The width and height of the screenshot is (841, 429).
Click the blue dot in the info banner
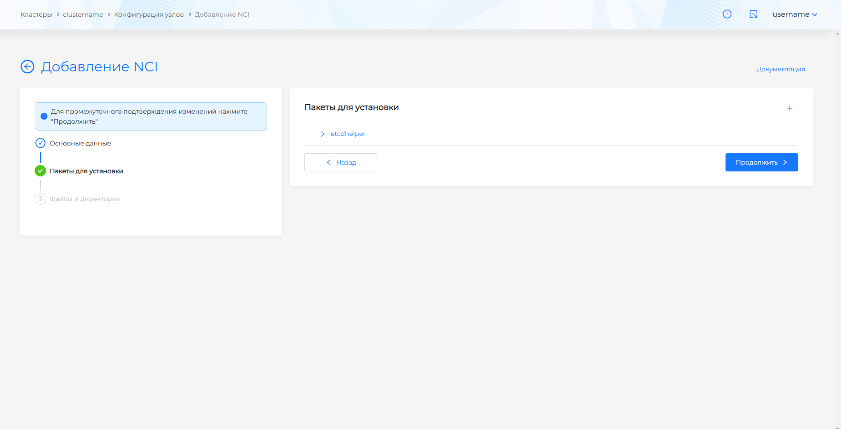(x=43, y=116)
